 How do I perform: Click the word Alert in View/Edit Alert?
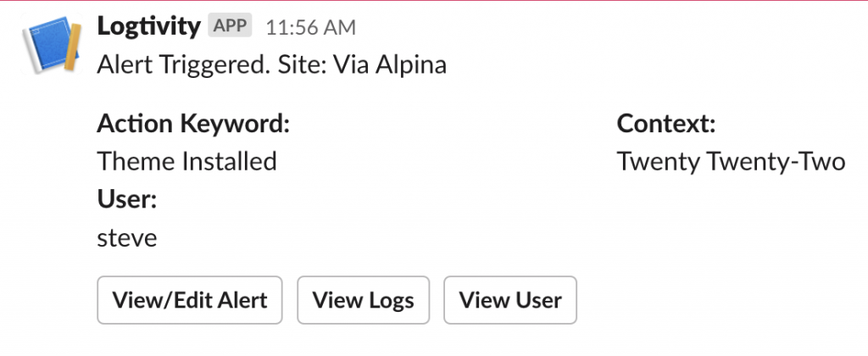click(x=242, y=300)
